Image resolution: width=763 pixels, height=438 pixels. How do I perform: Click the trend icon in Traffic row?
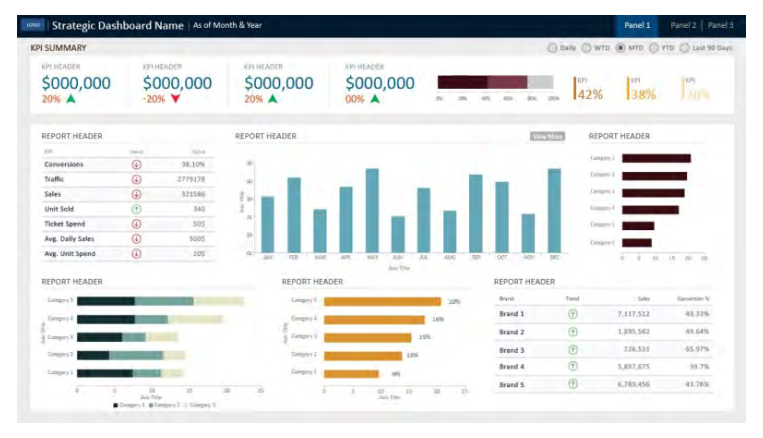(136, 180)
